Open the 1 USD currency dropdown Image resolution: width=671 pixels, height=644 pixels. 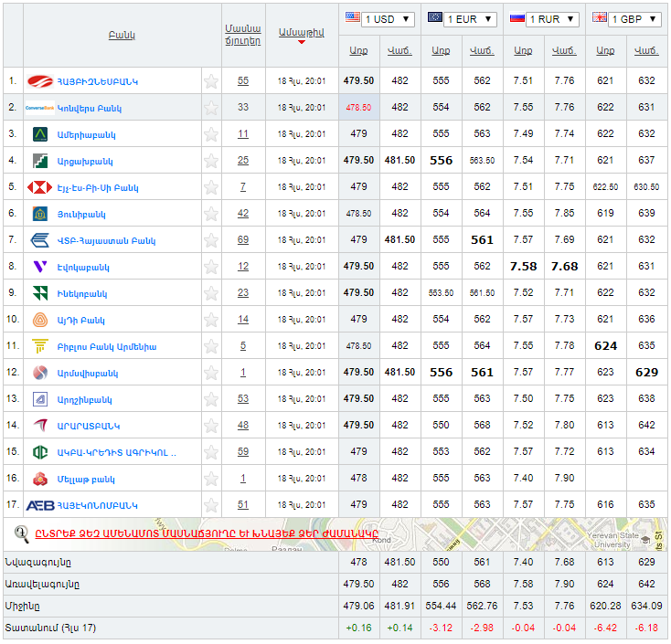(x=388, y=19)
